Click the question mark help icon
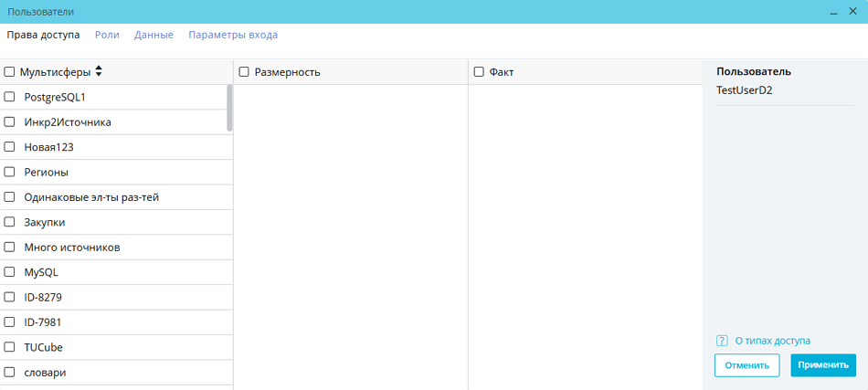This screenshot has height=390, width=868. tap(722, 341)
